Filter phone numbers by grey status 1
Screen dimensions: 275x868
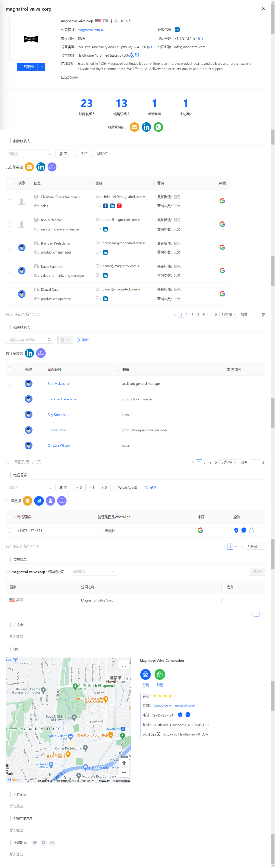point(92,487)
